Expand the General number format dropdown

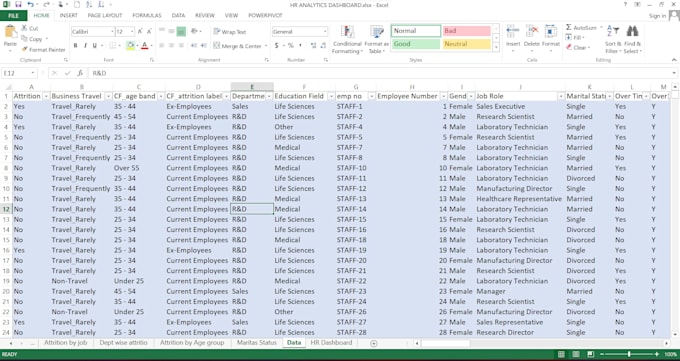[325, 32]
